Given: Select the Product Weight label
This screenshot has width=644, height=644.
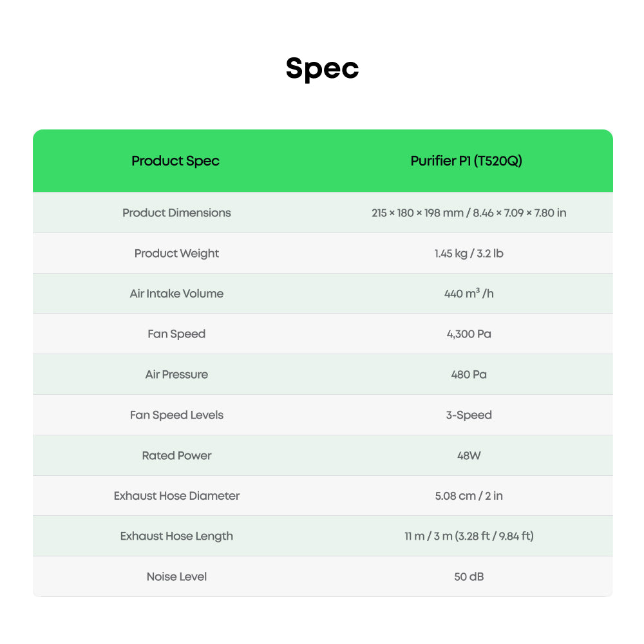Looking at the screenshot, I should pyautogui.click(x=176, y=253).
